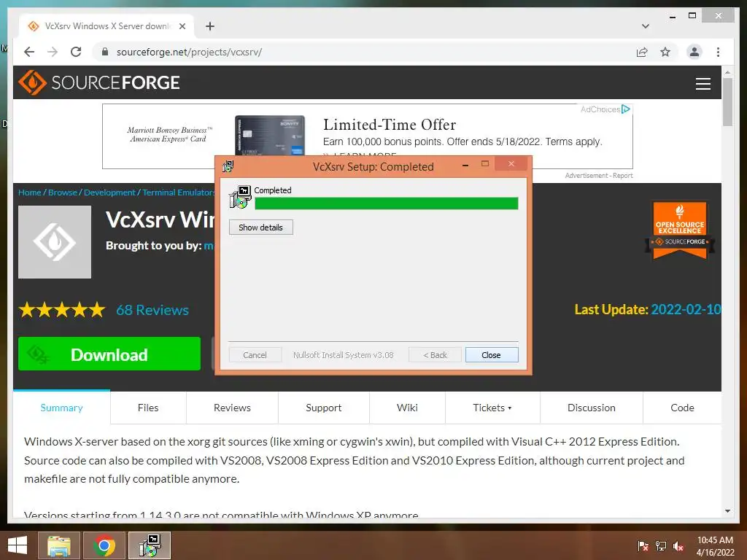
Task: Click the green Download button
Action: [109, 354]
